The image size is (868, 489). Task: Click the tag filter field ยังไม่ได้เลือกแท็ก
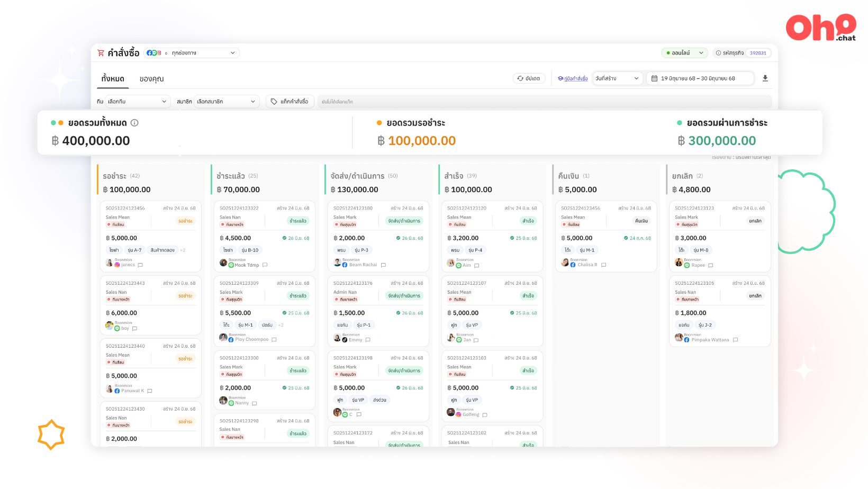click(545, 102)
